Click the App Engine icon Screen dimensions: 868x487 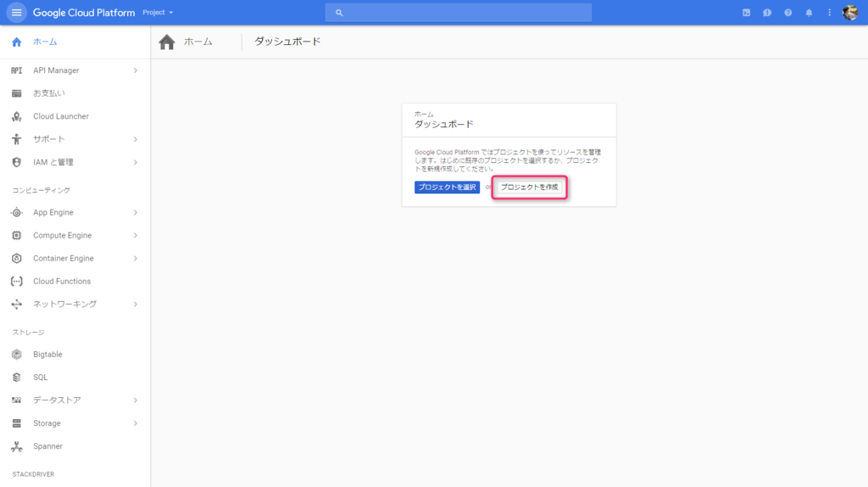tap(17, 212)
